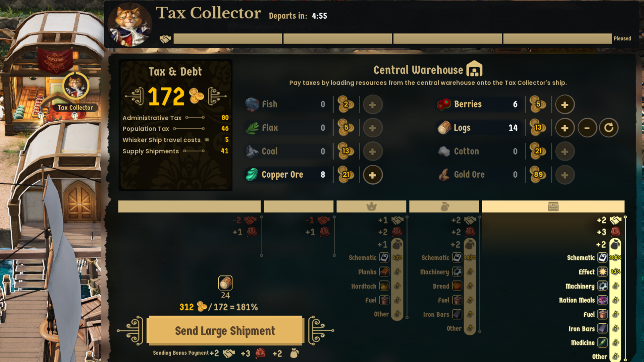Select the crown reward tier bar

pyautogui.click(x=371, y=206)
